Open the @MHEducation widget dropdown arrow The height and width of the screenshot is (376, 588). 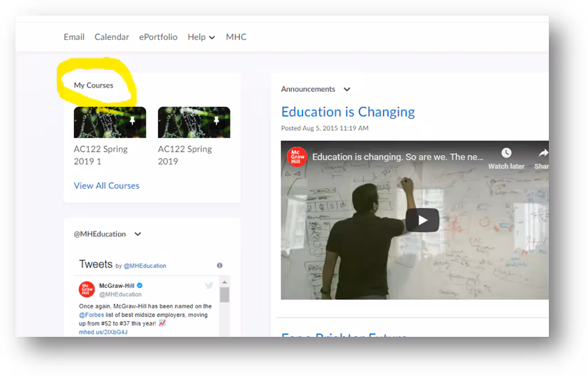point(138,234)
